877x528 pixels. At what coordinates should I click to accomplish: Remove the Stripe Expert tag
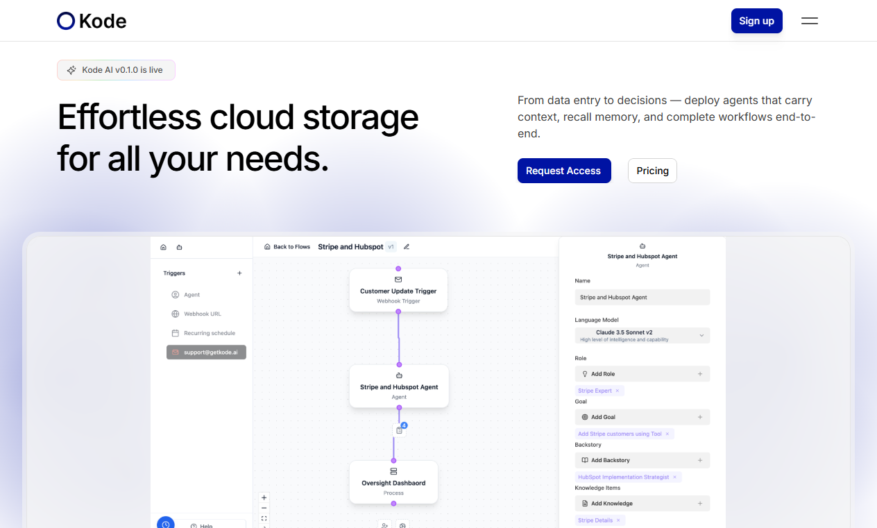[x=617, y=391]
